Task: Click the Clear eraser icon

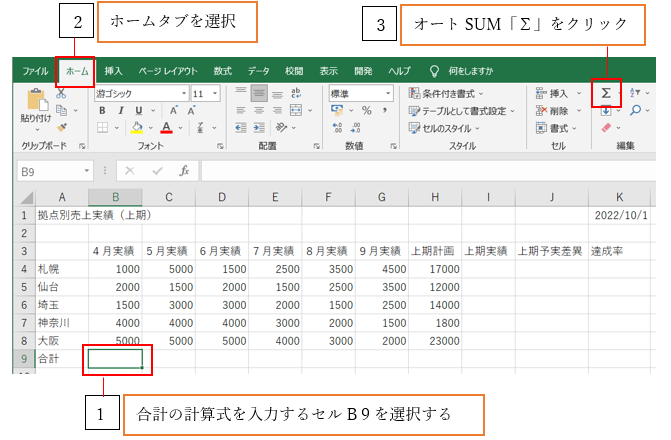Action: point(606,128)
